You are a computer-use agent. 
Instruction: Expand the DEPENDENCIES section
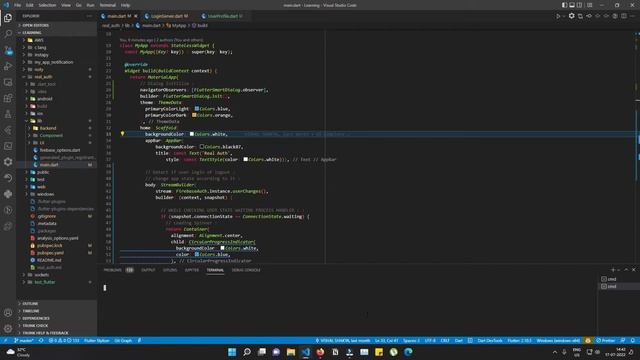pos(56,318)
